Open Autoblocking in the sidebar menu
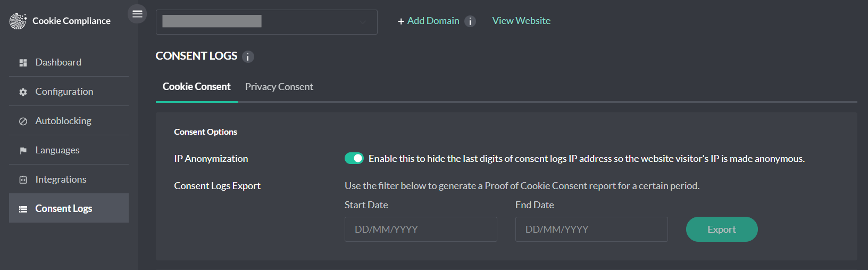This screenshot has width=868, height=270. [69, 121]
